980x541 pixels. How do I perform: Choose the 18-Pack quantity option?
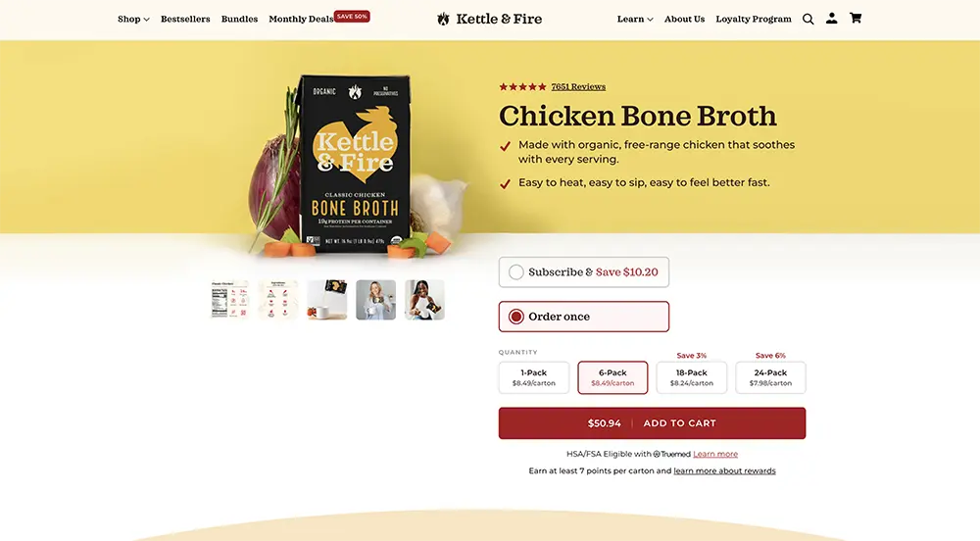tap(691, 377)
